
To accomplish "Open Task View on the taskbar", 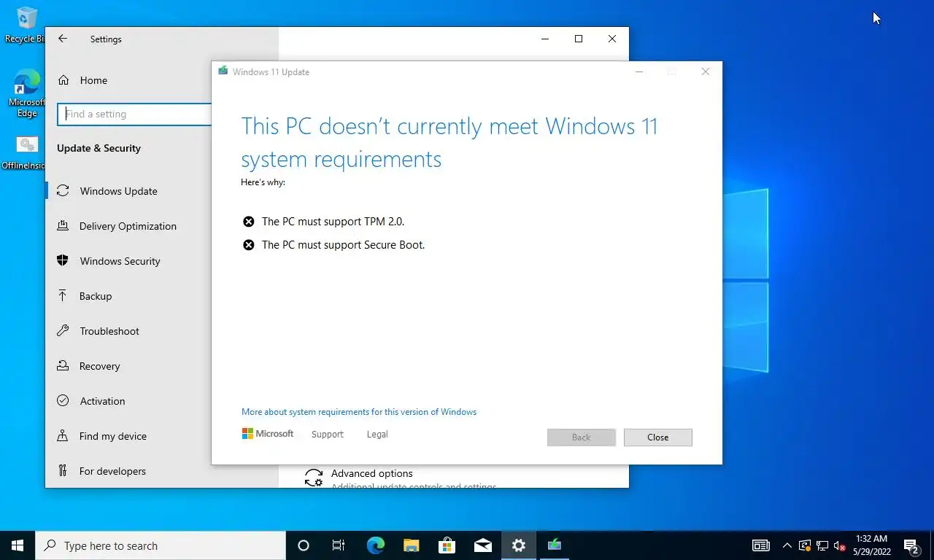I will (339, 545).
